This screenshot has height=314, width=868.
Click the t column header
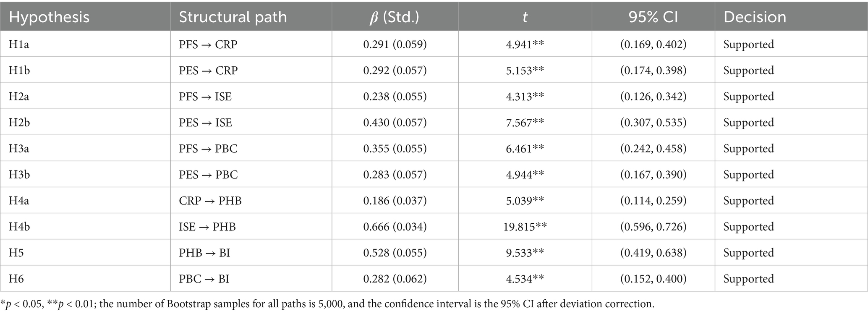coord(525,17)
